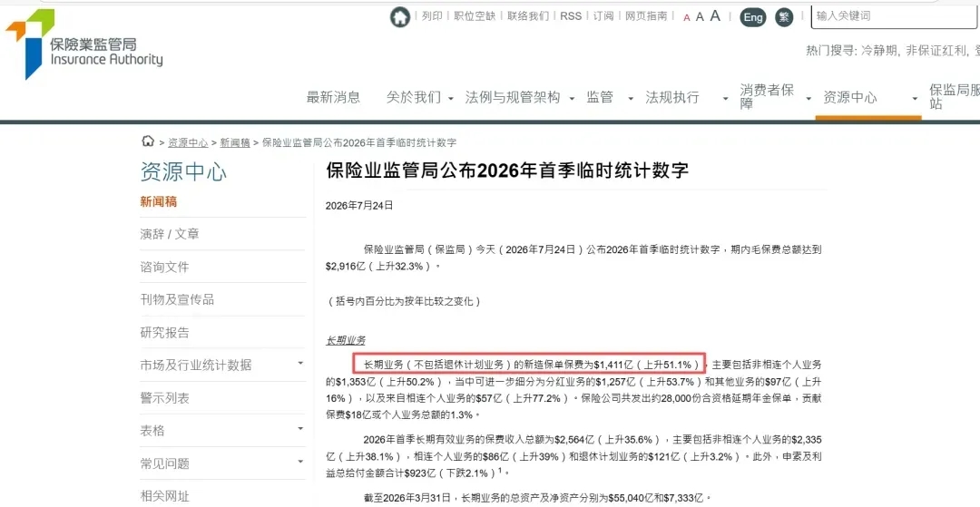Open 法规执行 main menu item
Image resolution: width=980 pixels, height=507 pixels.
coord(672,97)
